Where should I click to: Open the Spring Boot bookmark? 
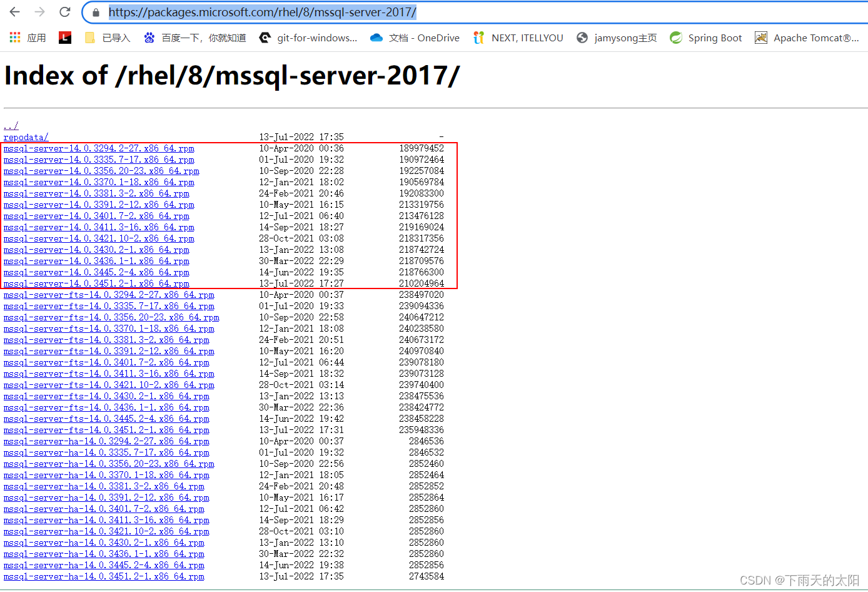(706, 38)
